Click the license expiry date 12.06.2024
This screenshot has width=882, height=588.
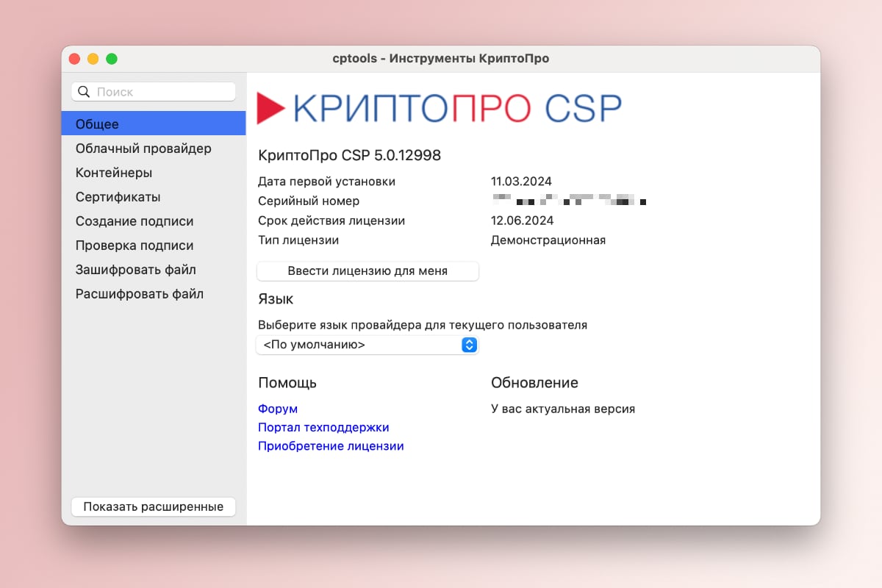(522, 220)
